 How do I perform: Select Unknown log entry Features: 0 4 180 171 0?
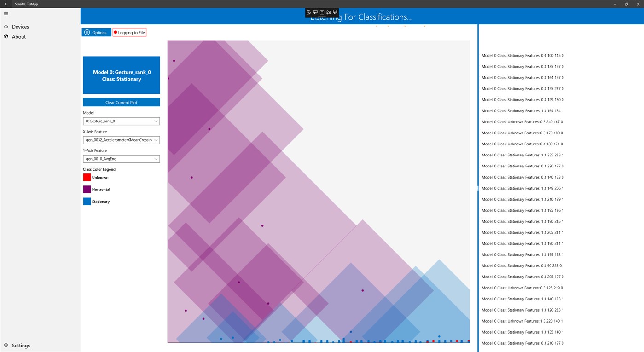pyautogui.click(x=522, y=144)
